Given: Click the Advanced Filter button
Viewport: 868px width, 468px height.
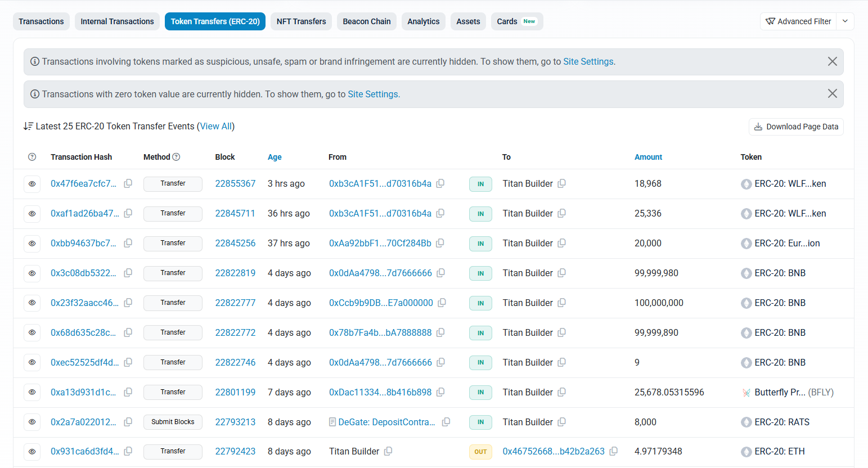Looking at the screenshot, I should tap(798, 21).
